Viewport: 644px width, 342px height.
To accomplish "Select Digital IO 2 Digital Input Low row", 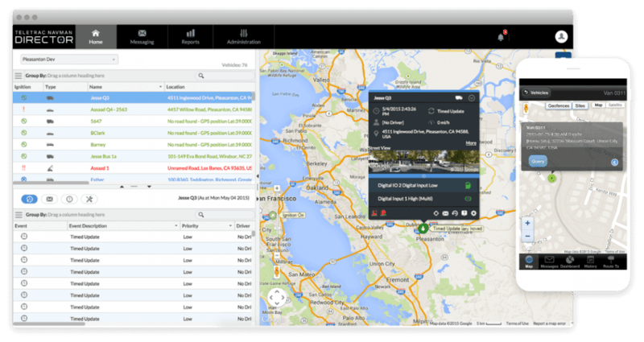I will coord(423,186).
